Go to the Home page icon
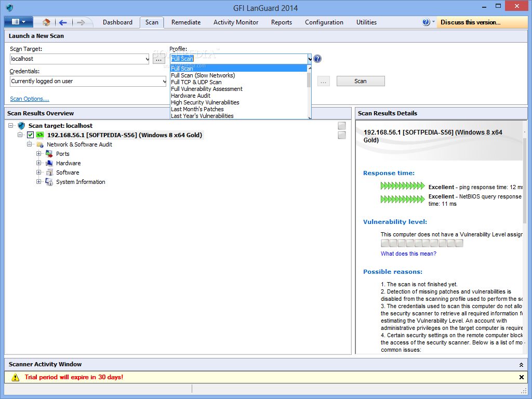The height and width of the screenshot is (399, 532). point(46,22)
